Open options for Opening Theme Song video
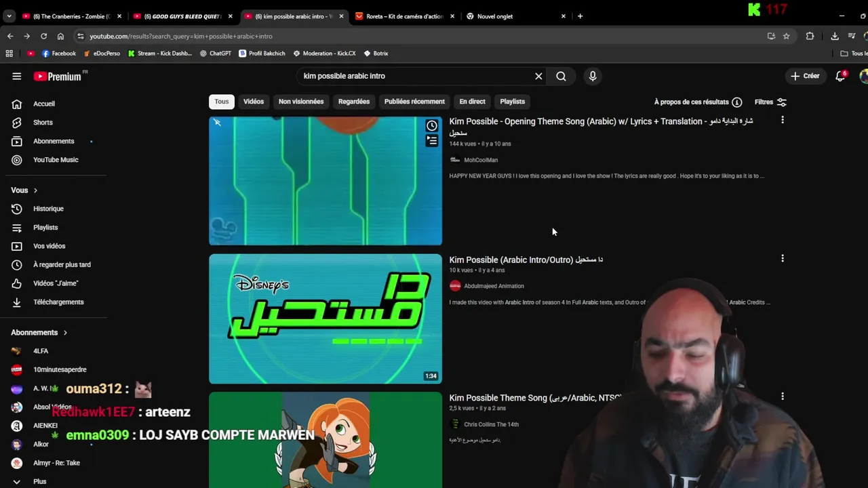The width and height of the screenshot is (868, 488). tap(783, 120)
